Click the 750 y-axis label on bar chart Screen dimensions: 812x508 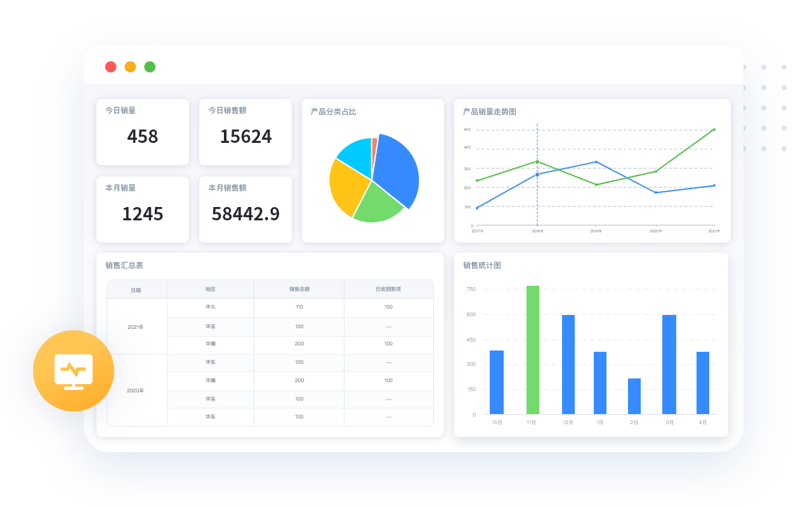(x=471, y=289)
